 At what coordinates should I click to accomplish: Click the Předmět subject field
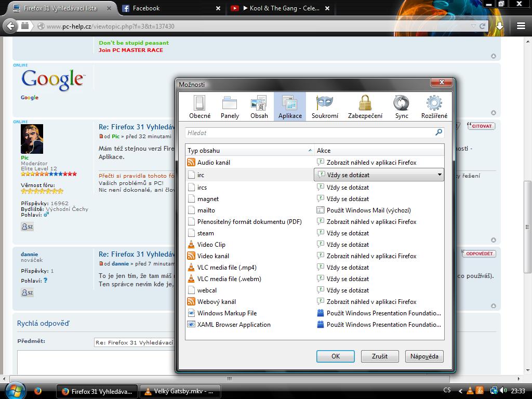135,342
